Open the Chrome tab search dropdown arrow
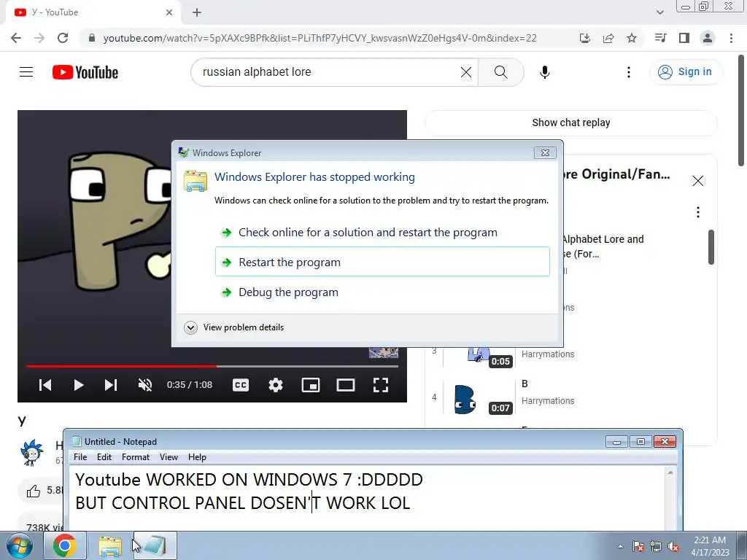This screenshot has width=747, height=560. tap(659, 12)
